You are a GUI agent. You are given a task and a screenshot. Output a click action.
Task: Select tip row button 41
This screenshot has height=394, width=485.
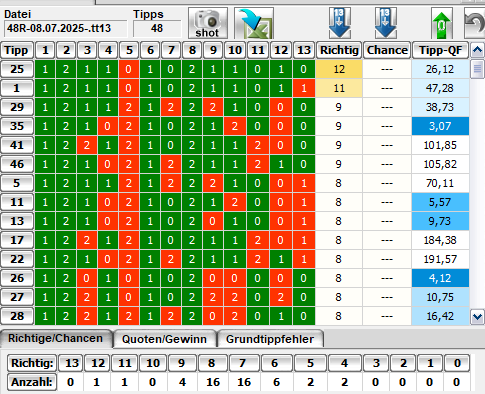click(x=17, y=145)
